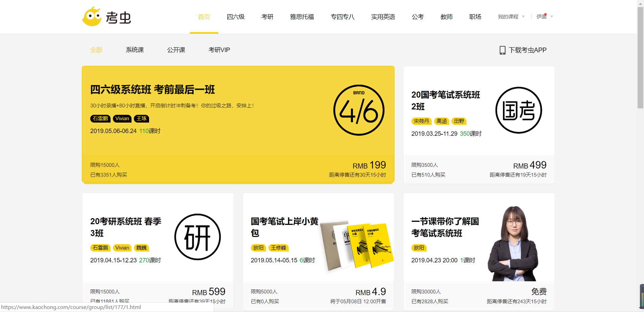The image size is (644, 312).
Task: Click teacher tag Vivian on 考研 card
Action: tap(122, 248)
